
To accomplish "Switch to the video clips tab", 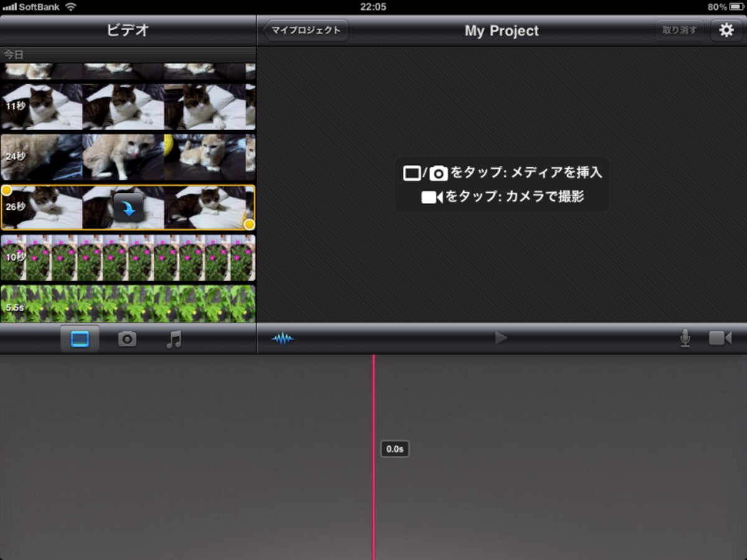I will tap(80, 338).
